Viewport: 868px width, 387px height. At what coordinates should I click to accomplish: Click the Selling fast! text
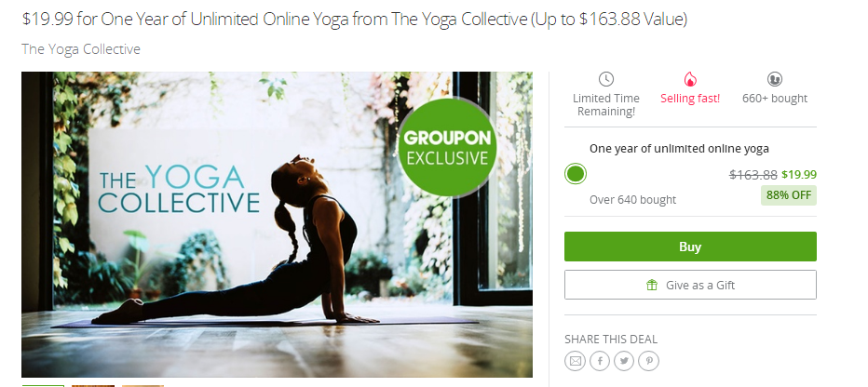pyautogui.click(x=690, y=99)
